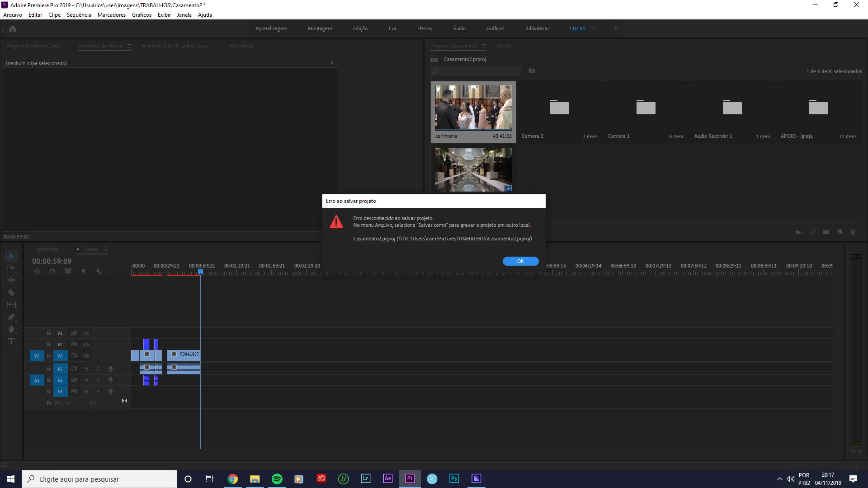Select the Pen tool
Image resolution: width=868 pixels, height=488 pixels.
tap(11, 317)
